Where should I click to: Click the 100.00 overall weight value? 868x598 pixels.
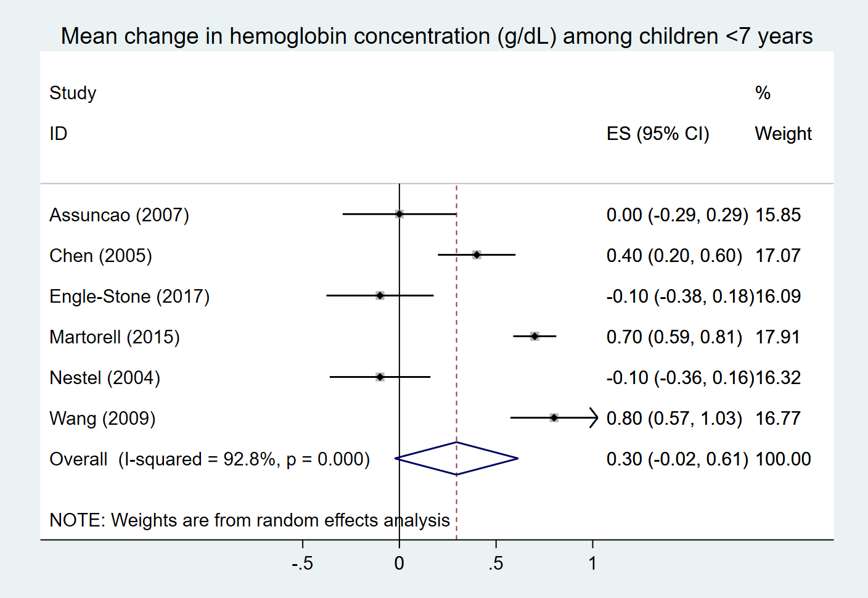click(783, 459)
